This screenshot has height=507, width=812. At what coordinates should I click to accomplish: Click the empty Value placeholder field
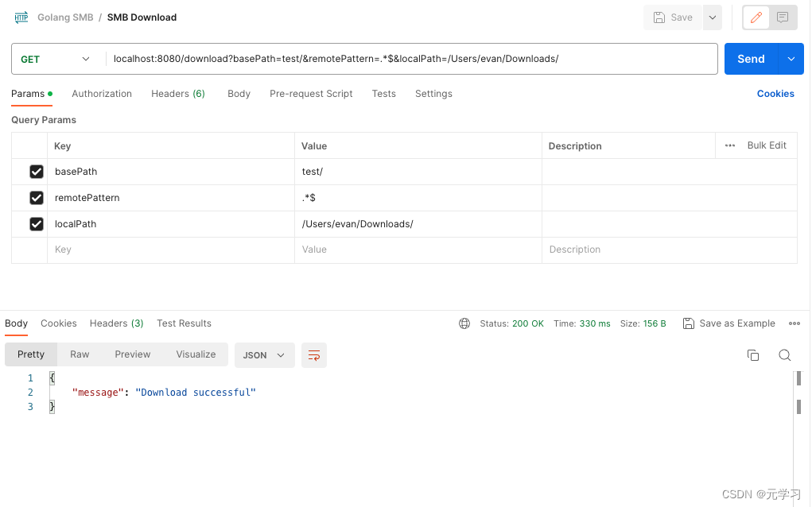418,250
